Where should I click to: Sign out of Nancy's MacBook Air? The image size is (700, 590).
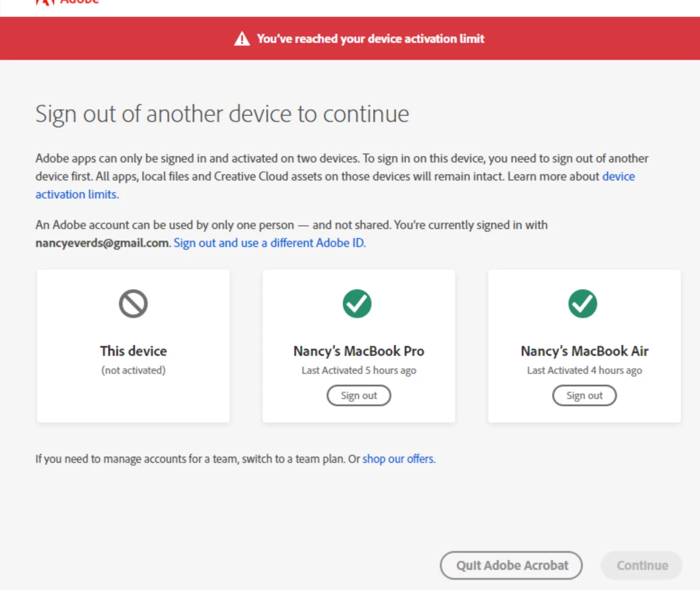pyautogui.click(x=584, y=396)
